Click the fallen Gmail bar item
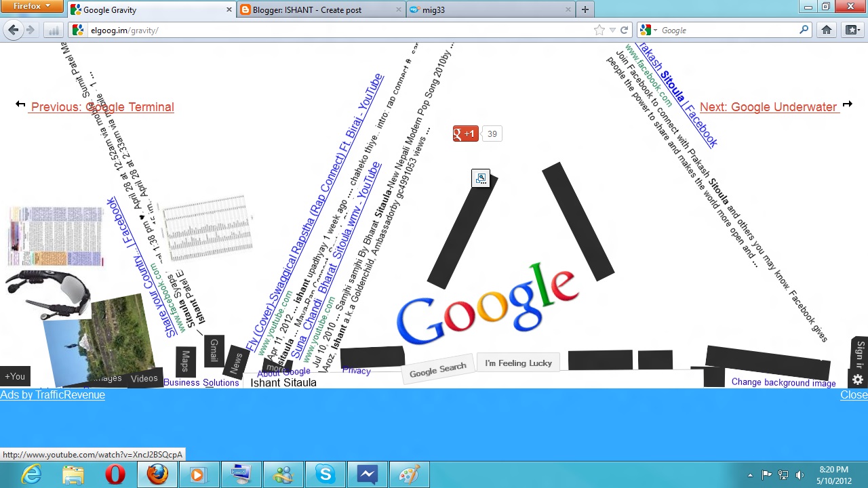 [x=214, y=350]
